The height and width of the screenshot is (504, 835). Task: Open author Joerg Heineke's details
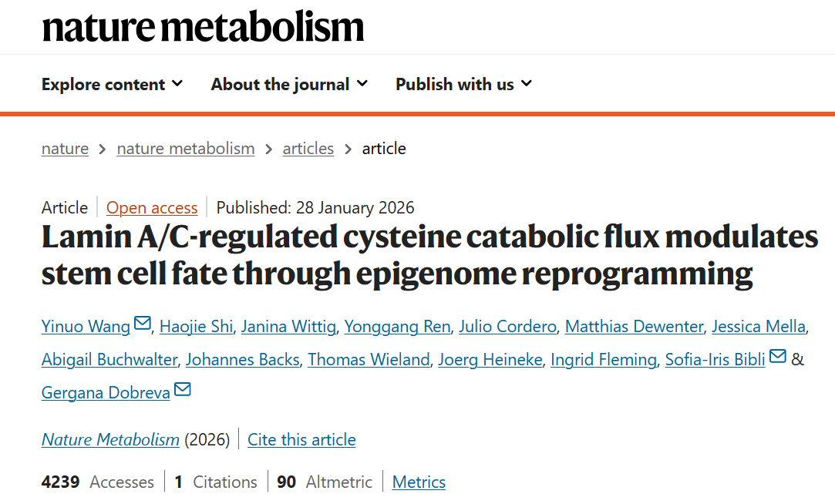point(490,360)
